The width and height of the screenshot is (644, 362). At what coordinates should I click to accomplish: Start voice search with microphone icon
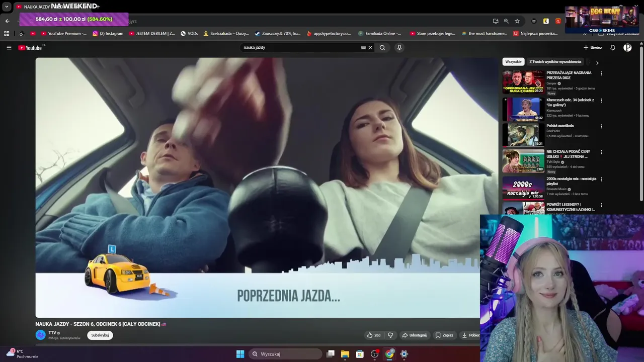(x=399, y=48)
